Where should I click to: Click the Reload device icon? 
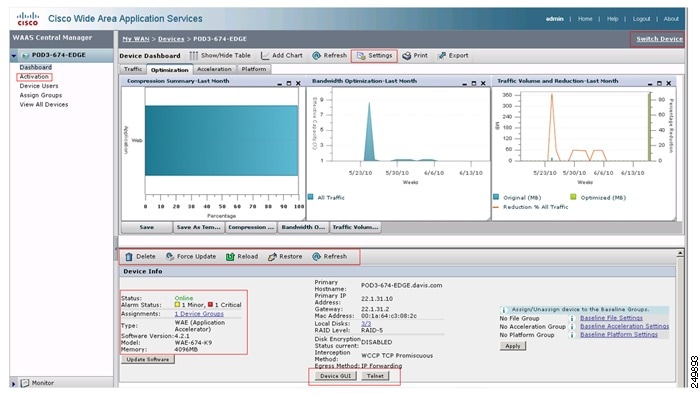click(x=230, y=257)
